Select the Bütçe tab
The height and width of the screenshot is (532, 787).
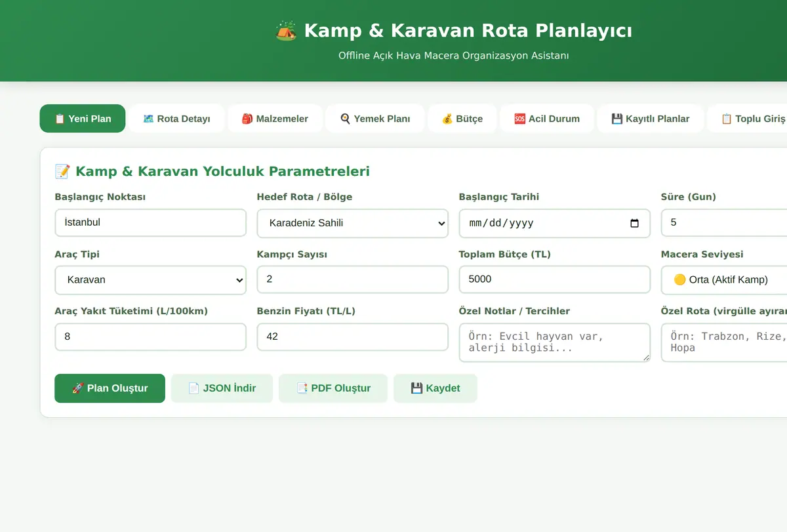pyautogui.click(x=462, y=119)
